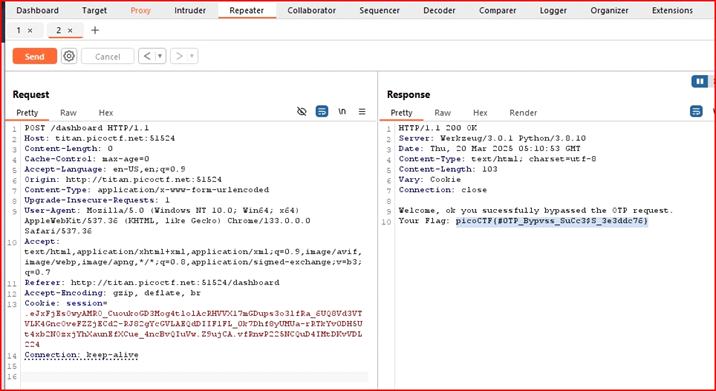Open the Comparer tab
The height and width of the screenshot is (391, 716).
tap(497, 10)
